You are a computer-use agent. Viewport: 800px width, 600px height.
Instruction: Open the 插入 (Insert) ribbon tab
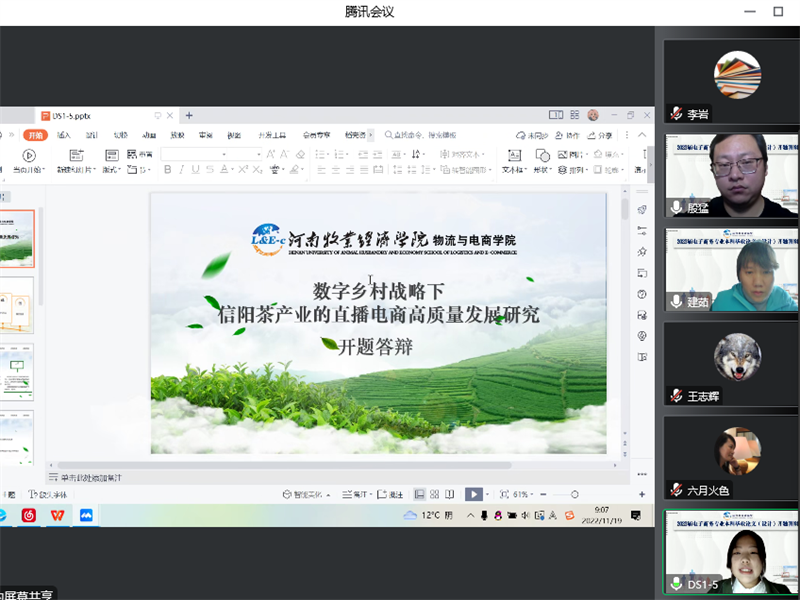coord(64,135)
